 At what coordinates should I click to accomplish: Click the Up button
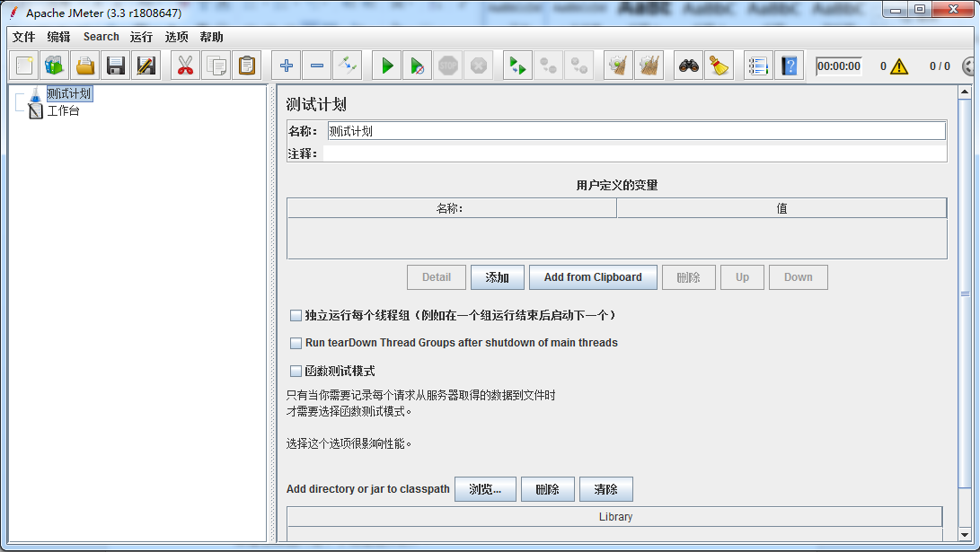click(x=743, y=277)
